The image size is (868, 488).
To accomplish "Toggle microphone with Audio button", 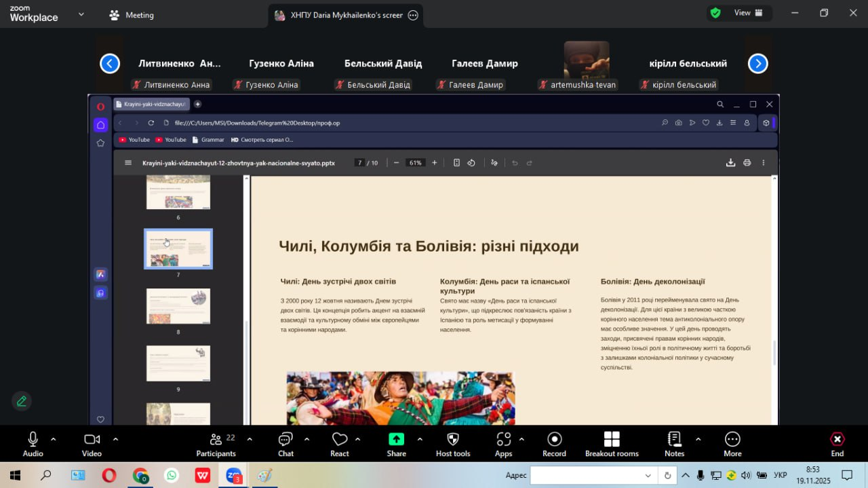I will point(33,444).
